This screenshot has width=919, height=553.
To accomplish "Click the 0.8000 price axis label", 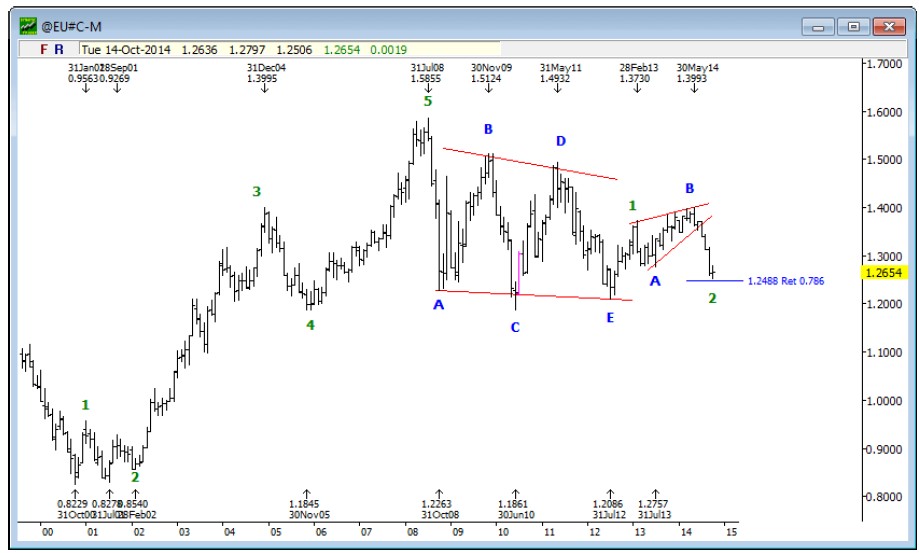I will 884,497.
